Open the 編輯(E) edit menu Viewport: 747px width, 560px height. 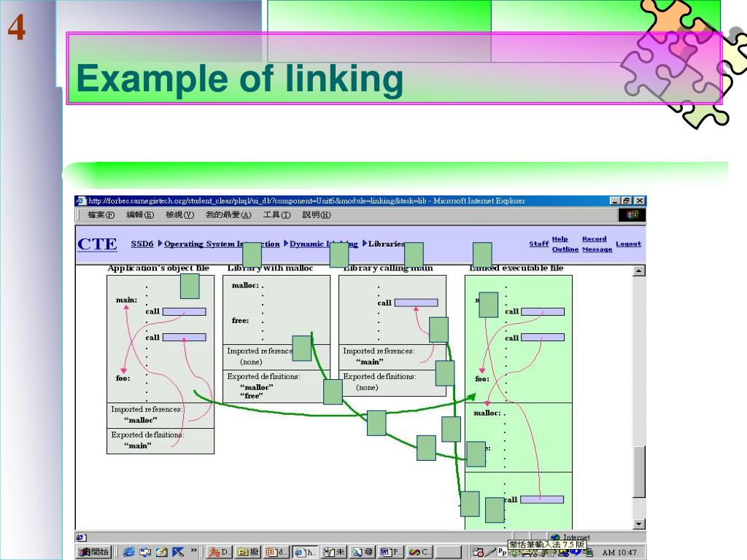coord(140,215)
